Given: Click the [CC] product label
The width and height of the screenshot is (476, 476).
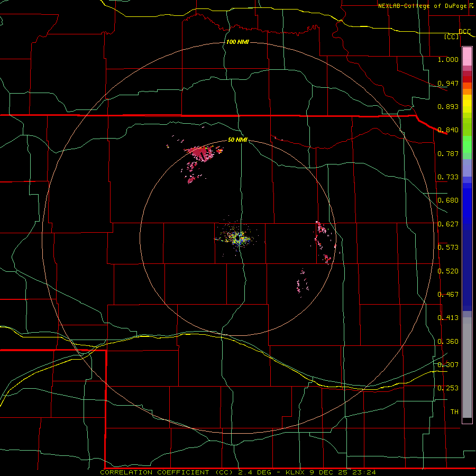Looking at the screenshot, I should (x=452, y=36).
